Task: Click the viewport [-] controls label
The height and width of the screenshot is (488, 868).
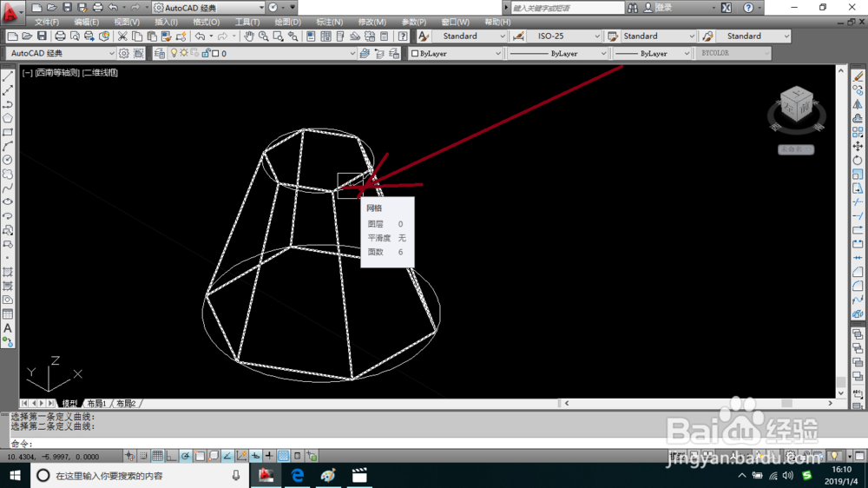Action: 27,73
